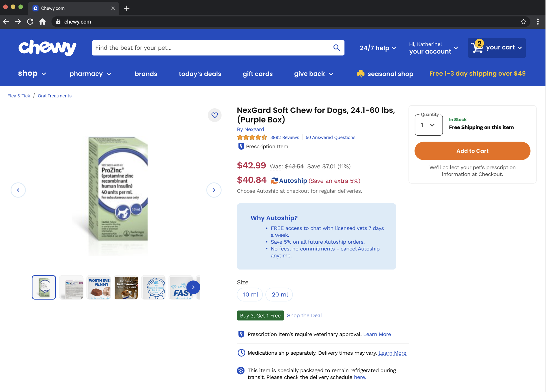The image size is (546, 392).
Task: Click the shopping cart icon
Action: point(477,47)
